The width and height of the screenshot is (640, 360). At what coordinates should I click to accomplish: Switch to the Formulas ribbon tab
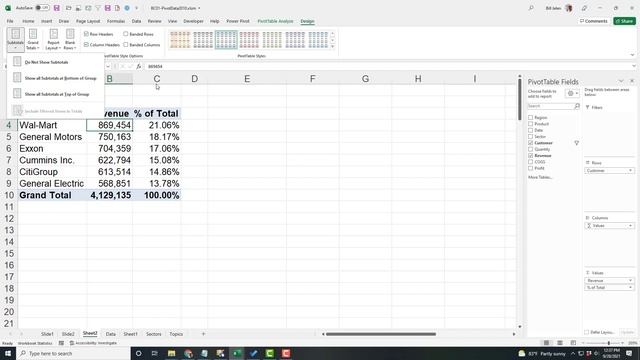click(116, 21)
